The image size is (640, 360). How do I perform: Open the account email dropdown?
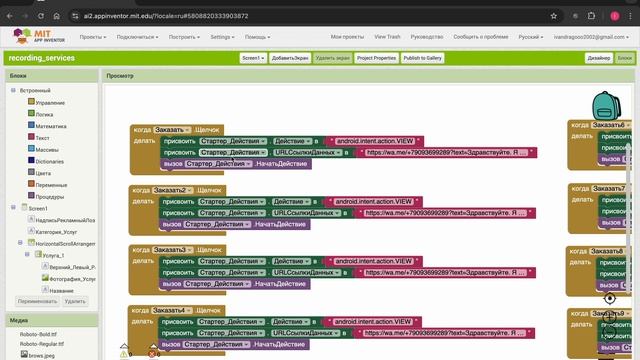pyautogui.click(x=591, y=37)
